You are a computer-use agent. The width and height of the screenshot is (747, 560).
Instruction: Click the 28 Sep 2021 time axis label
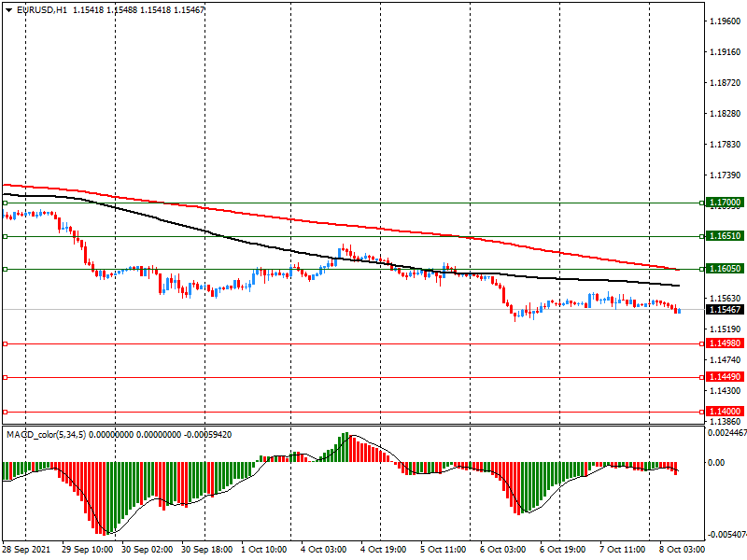26,550
